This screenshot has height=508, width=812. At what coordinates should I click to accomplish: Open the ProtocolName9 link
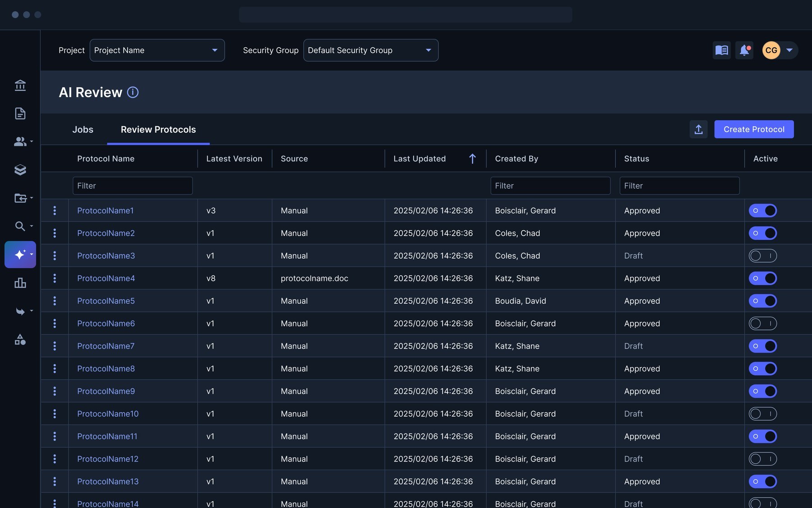point(106,391)
